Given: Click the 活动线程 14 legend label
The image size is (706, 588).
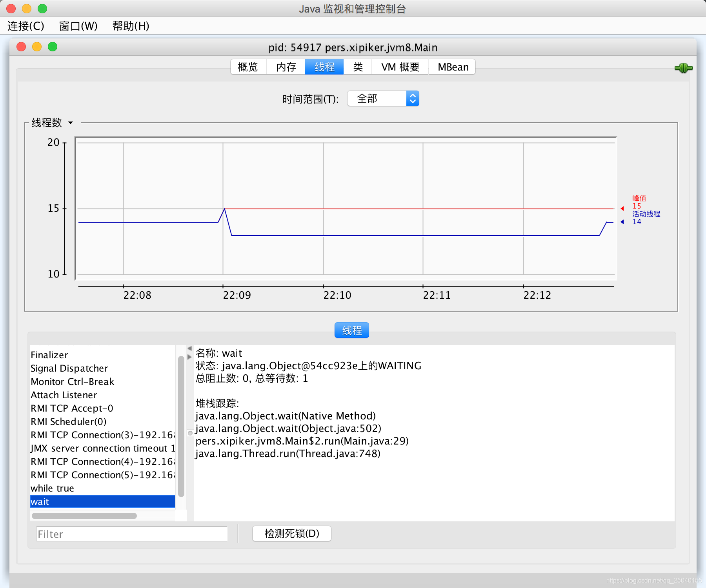Looking at the screenshot, I should coord(646,218).
